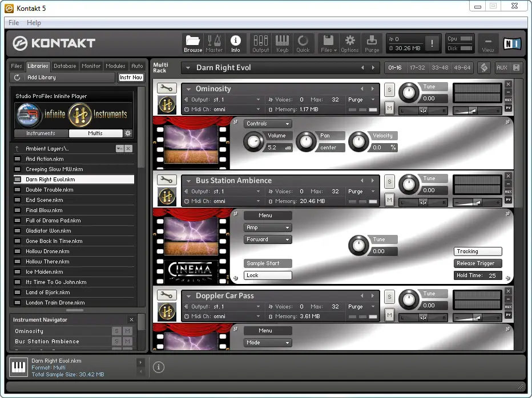The height and width of the screenshot is (398, 532).
Task: Switch to the Instruments library tab
Action: [41, 133]
